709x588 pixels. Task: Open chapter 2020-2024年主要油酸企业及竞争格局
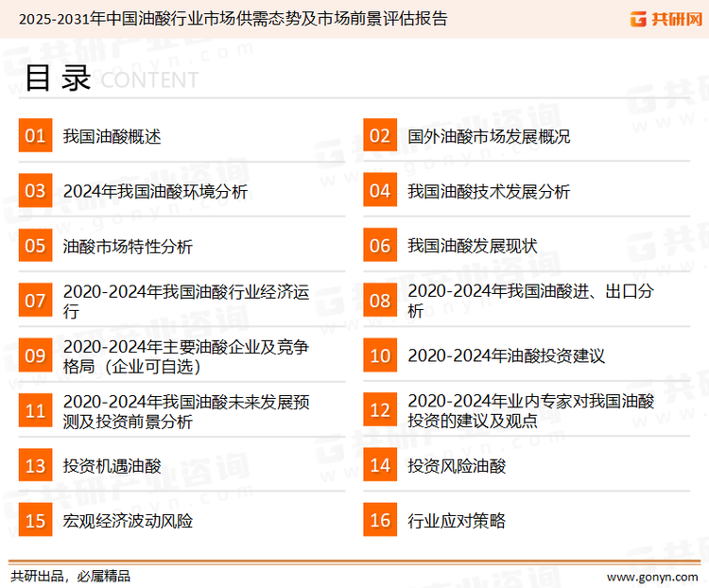point(186,356)
